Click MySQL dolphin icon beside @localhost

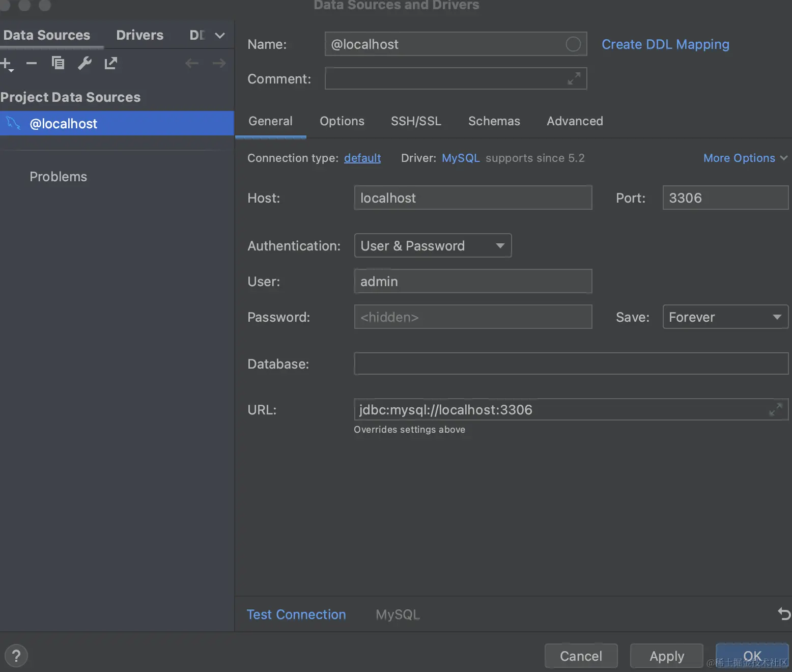(x=13, y=123)
